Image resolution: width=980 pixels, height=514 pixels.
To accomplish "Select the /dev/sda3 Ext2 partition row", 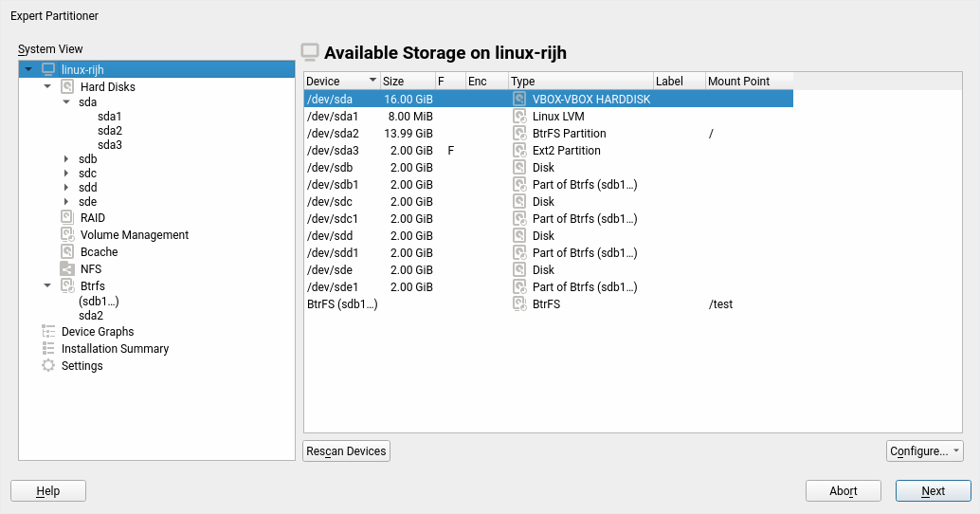I will tap(548, 151).
